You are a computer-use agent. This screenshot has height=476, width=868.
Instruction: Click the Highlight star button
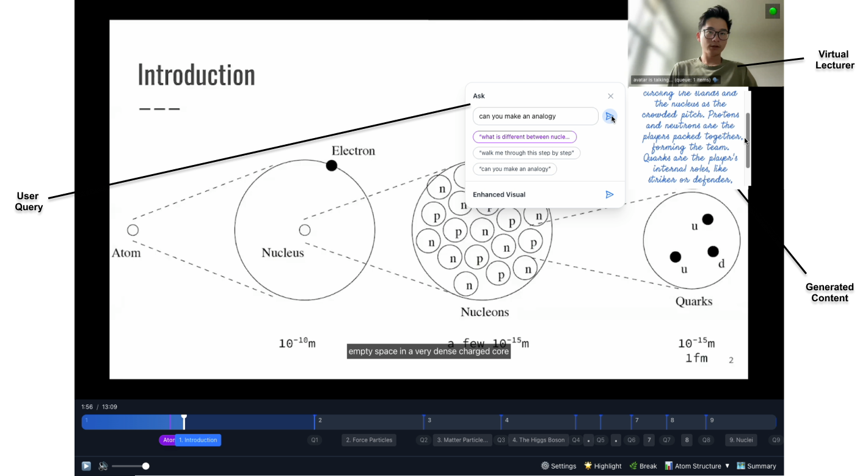pos(603,466)
